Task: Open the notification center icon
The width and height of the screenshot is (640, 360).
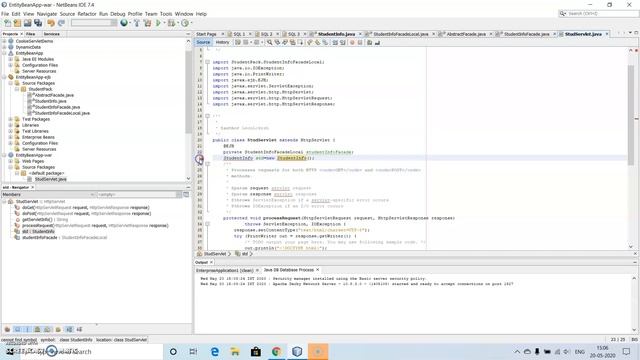Action: [x=627, y=351]
